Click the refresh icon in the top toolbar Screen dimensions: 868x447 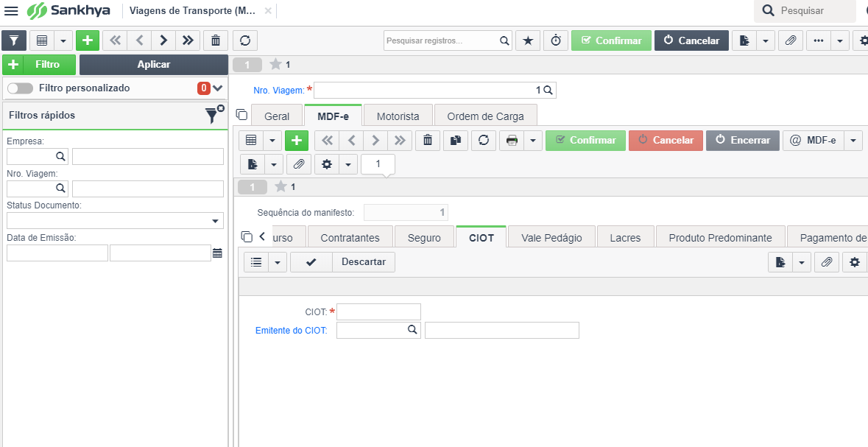pyautogui.click(x=245, y=41)
